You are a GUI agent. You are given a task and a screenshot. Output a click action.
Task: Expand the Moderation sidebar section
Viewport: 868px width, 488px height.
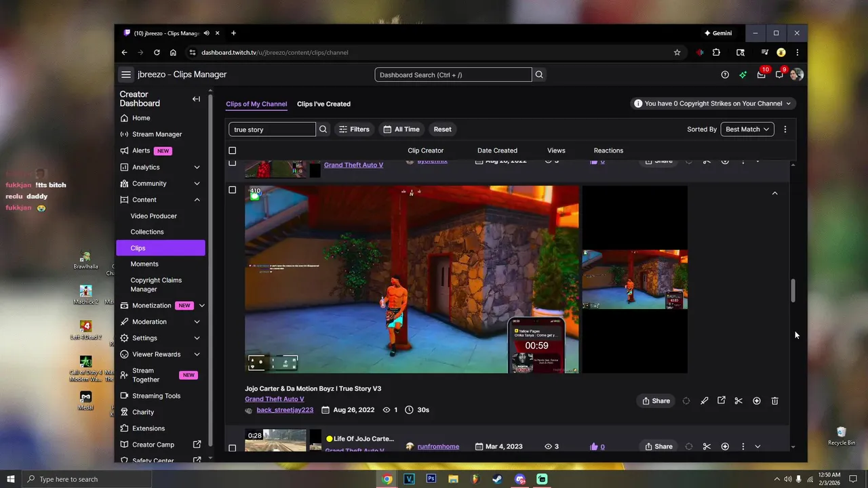click(197, 322)
